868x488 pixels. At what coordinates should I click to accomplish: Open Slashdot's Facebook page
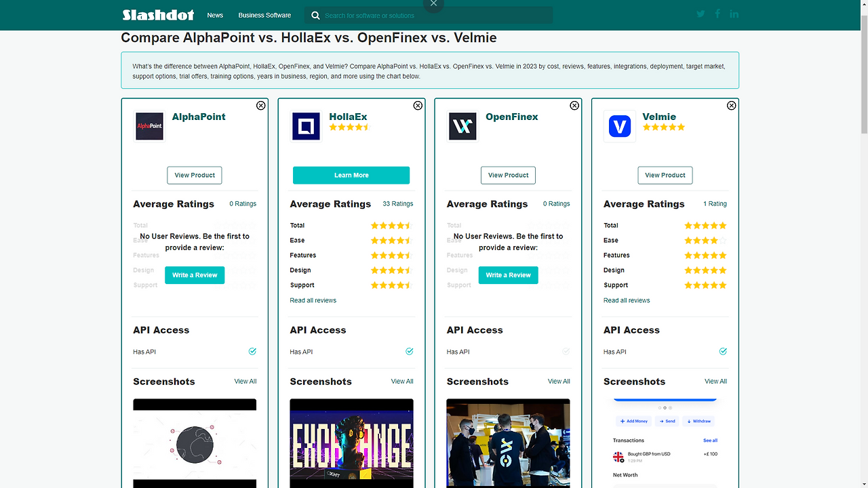tap(717, 14)
